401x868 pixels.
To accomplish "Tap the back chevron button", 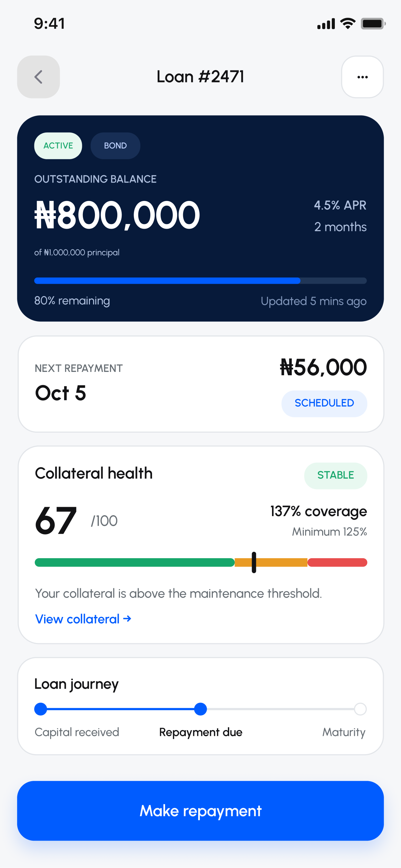I will (38, 77).
